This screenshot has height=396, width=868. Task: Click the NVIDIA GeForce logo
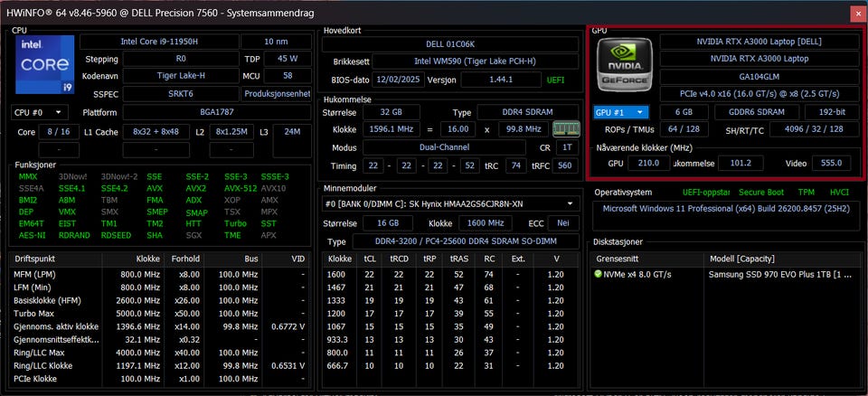tap(625, 64)
